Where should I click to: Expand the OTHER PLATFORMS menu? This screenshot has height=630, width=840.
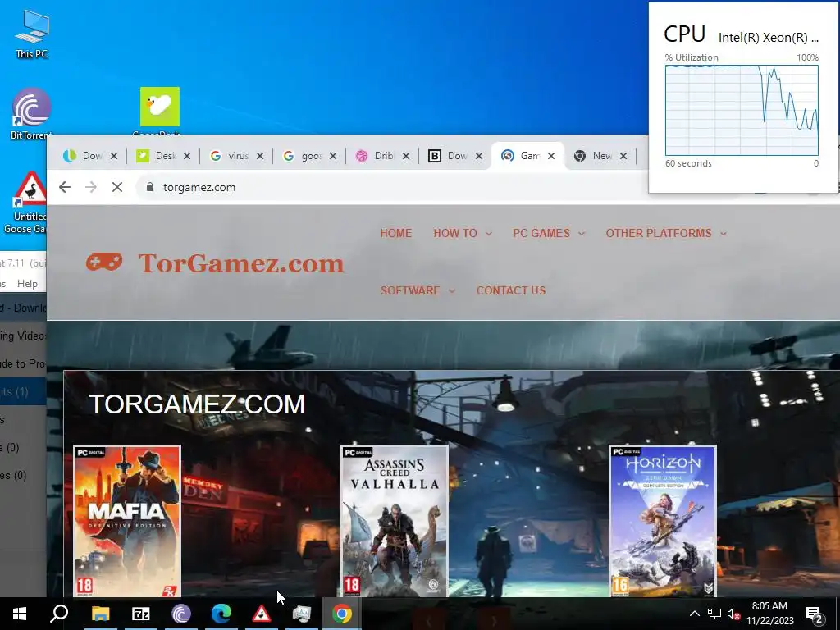[666, 233]
